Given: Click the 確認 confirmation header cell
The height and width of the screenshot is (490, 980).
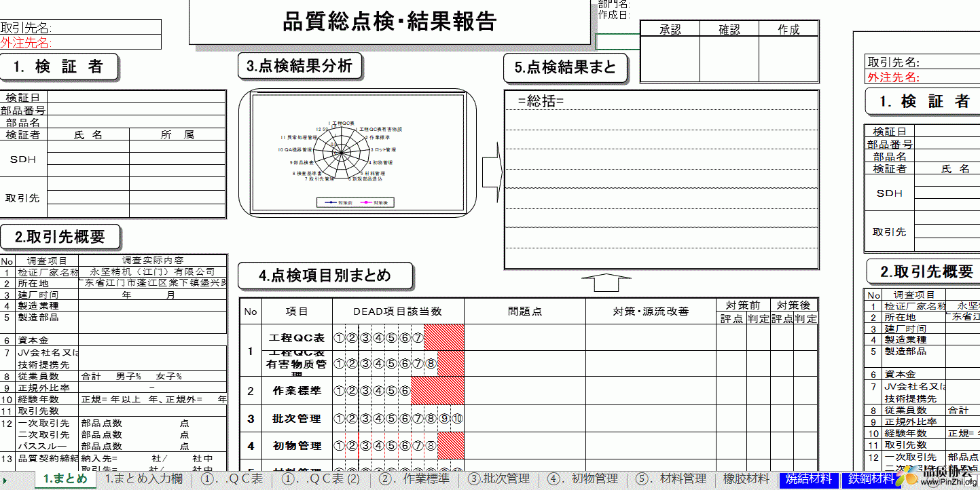Looking at the screenshot, I should click(x=729, y=29).
